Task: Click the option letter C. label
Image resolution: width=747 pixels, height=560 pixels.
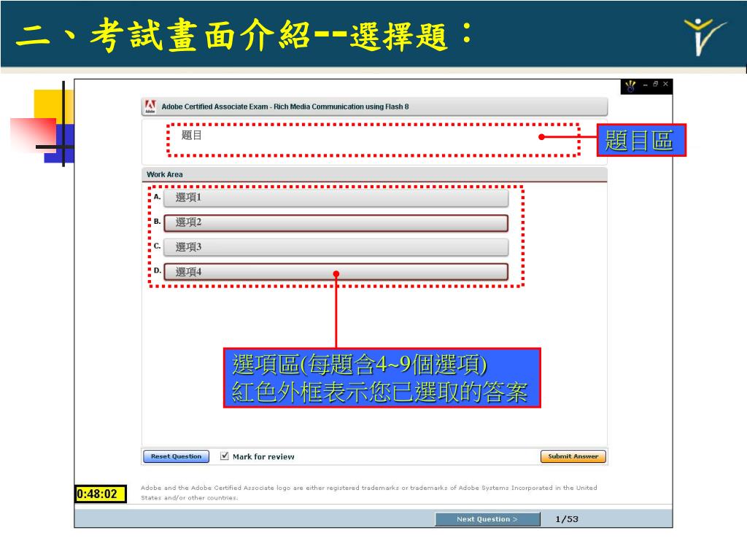Action: [x=158, y=246]
